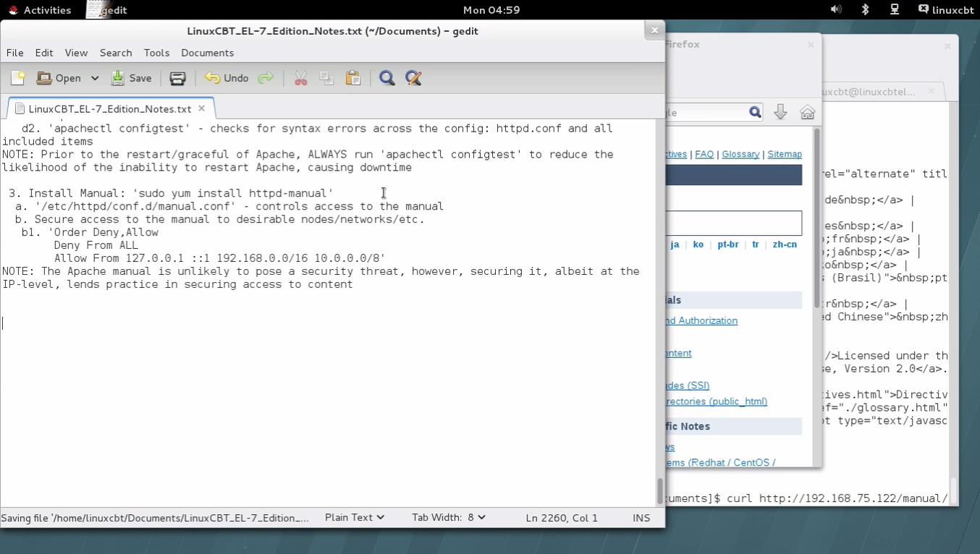The width and height of the screenshot is (980, 554).
Task: Open the File menu
Action: [x=14, y=53]
